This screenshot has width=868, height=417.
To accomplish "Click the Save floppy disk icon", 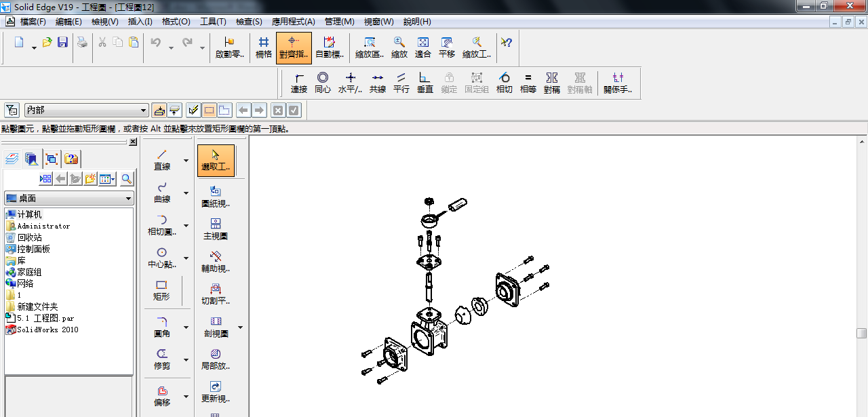I will pyautogui.click(x=62, y=43).
